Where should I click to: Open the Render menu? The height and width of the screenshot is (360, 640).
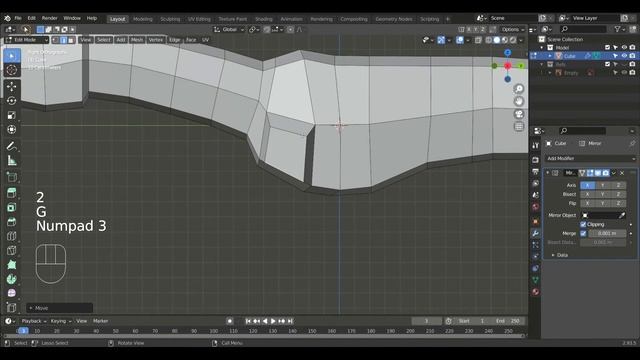(49, 18)
